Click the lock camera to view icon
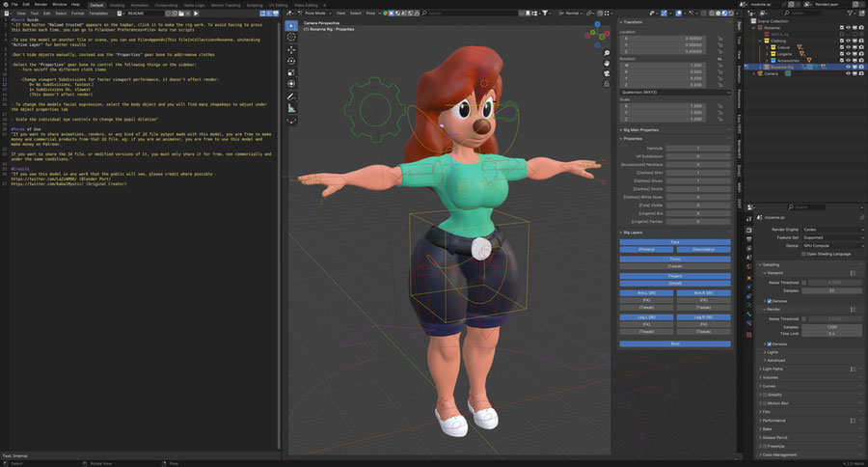The height and width of the screenshot is (467, 868). pos(607,84)
